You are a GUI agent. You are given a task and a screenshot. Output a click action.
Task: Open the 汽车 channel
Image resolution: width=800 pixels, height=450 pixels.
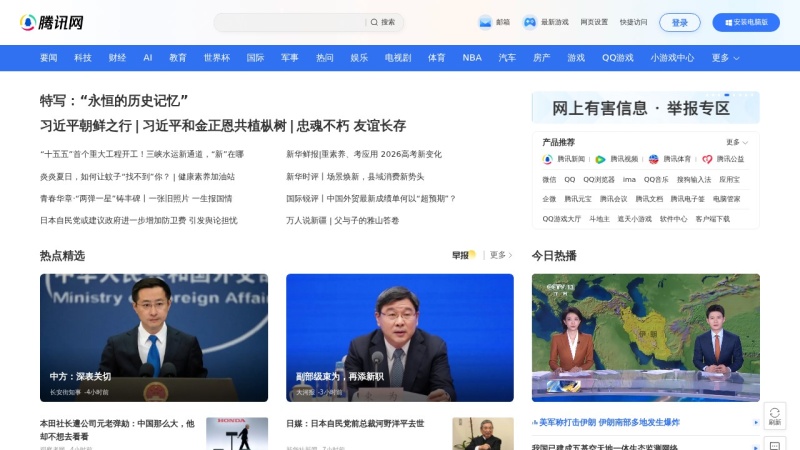pyautogui.click(x=507, y=58)
